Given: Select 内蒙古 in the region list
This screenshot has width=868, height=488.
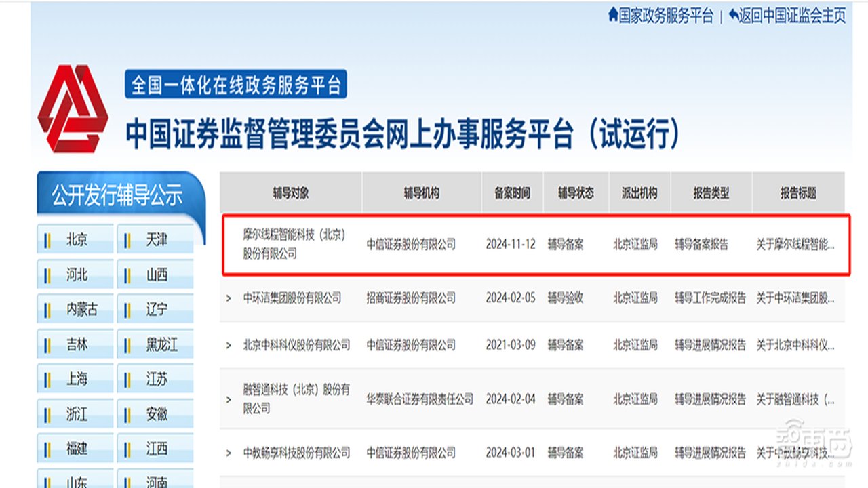Looking at the screenshot, I should click(x=76, y=310).
